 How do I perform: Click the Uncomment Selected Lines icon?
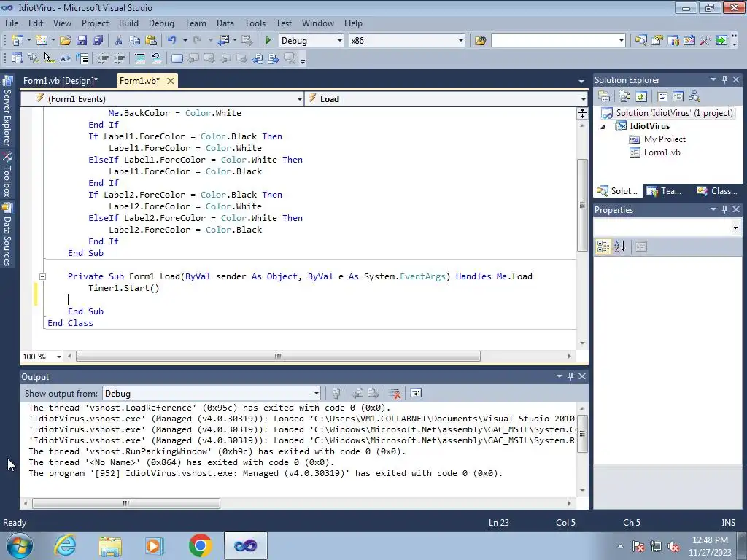coord(156,58)
